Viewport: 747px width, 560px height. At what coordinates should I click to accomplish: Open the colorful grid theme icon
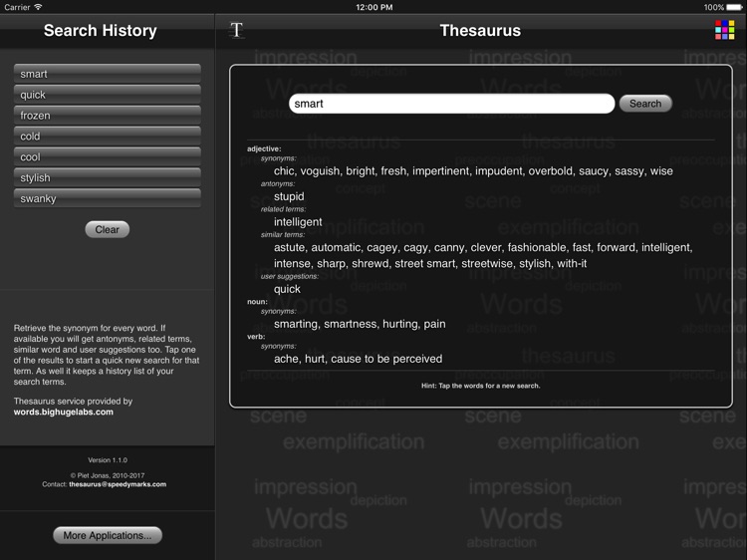point(724,30)
